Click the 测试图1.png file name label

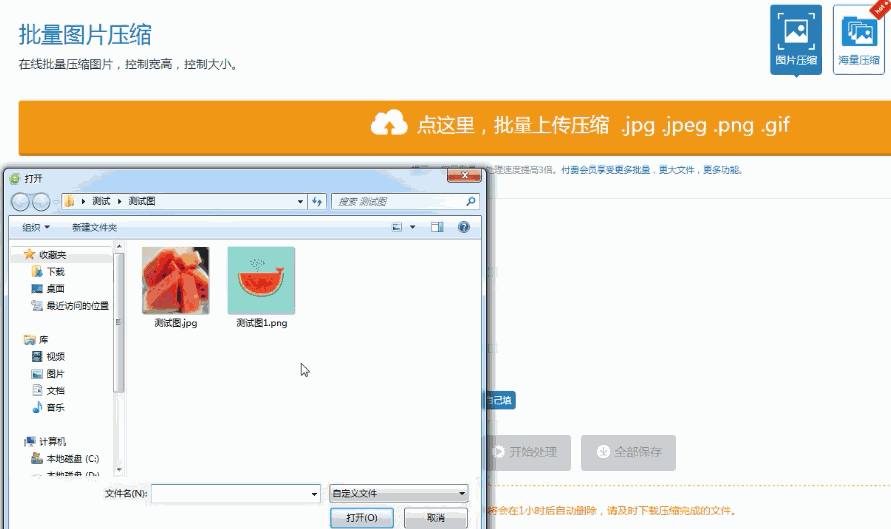point(261,323)
